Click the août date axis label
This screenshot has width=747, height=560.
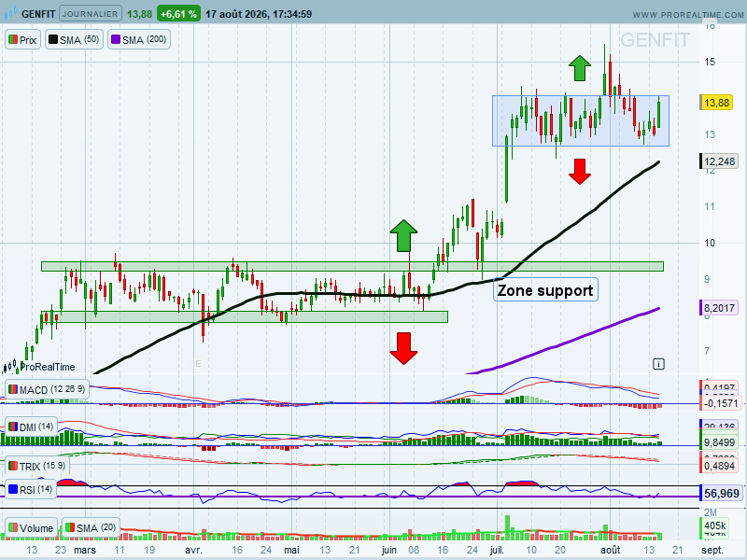click(611, 550)
